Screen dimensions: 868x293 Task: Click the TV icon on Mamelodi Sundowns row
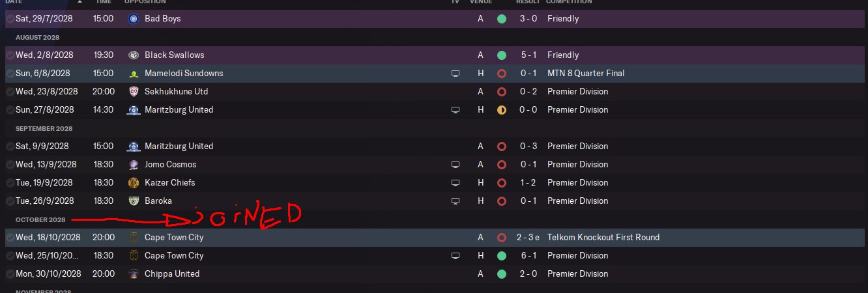[x=456, y=74]
